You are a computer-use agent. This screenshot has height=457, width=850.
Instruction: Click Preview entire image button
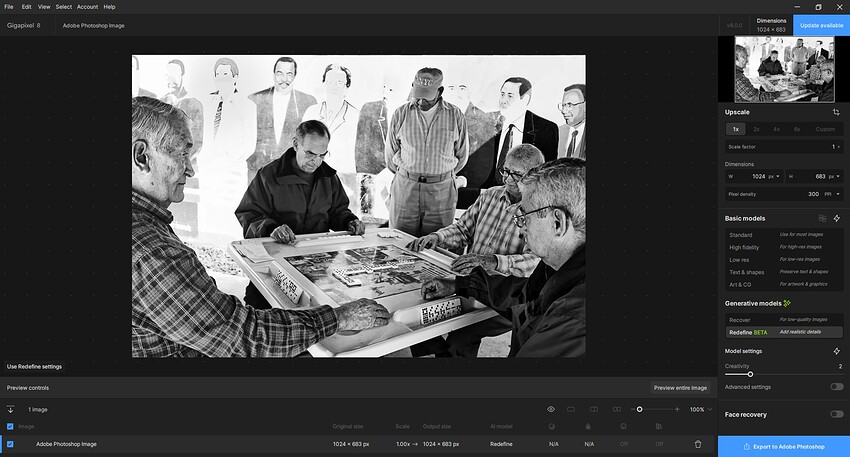pos(680,388)
